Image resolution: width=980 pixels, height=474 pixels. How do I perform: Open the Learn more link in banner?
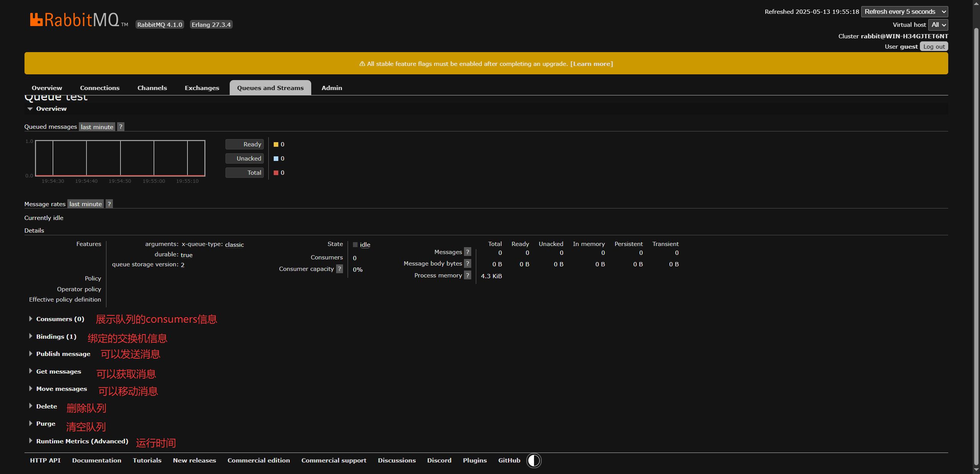click(x=591, y=64)
